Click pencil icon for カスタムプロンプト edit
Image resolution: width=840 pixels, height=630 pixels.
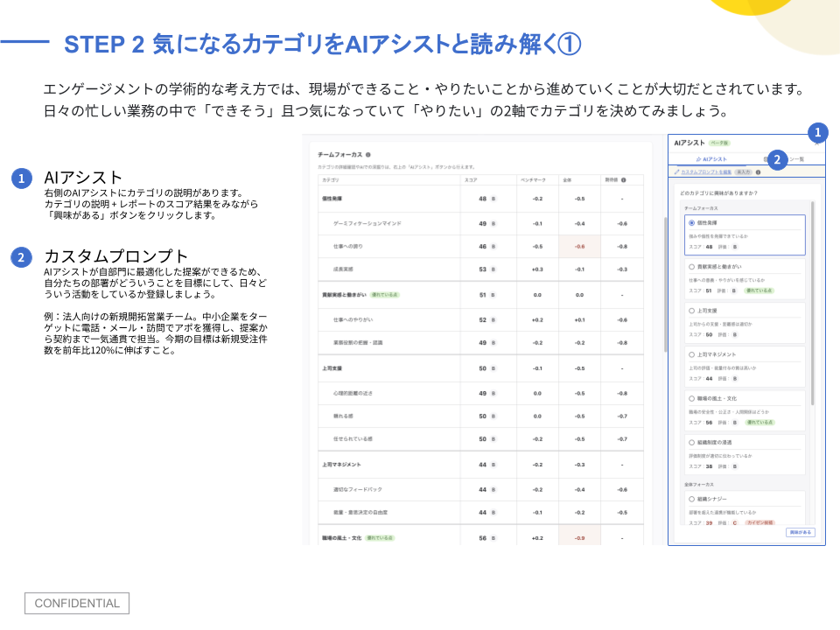pyautogui.click(x=676, y=172)
